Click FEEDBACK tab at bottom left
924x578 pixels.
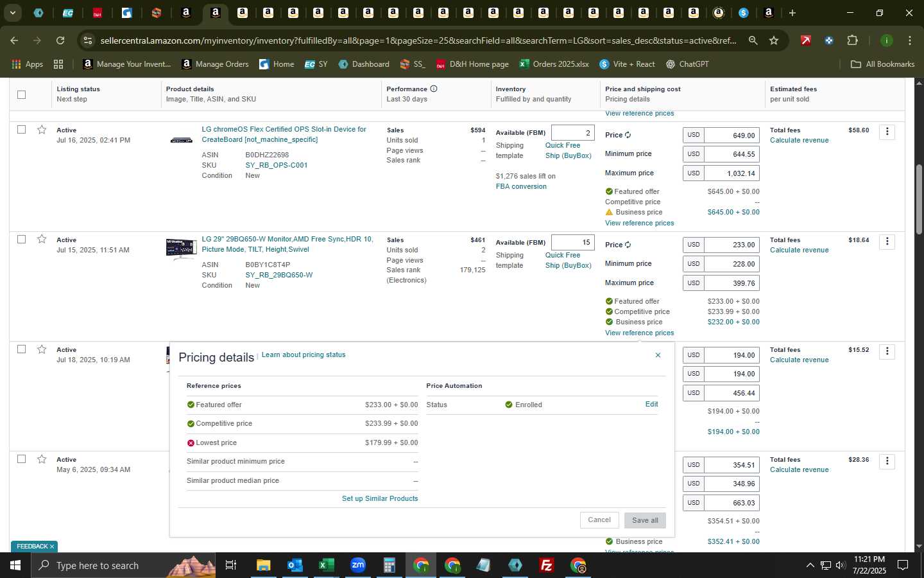coord(34,547)
